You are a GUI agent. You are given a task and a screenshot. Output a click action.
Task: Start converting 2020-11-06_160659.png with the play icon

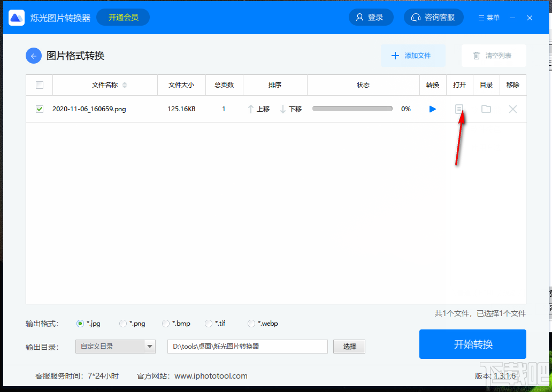(432, 109)
